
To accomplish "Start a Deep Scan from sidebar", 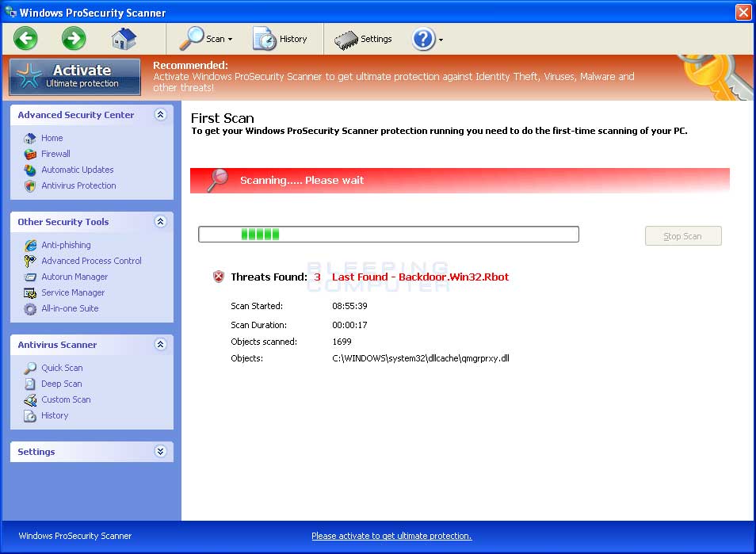I will click(62, 384).
